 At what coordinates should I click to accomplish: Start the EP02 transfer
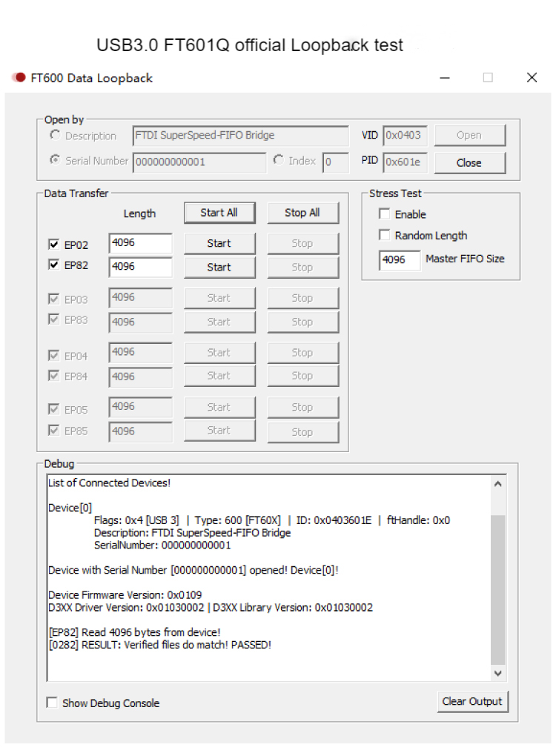(x=219, y=244)
